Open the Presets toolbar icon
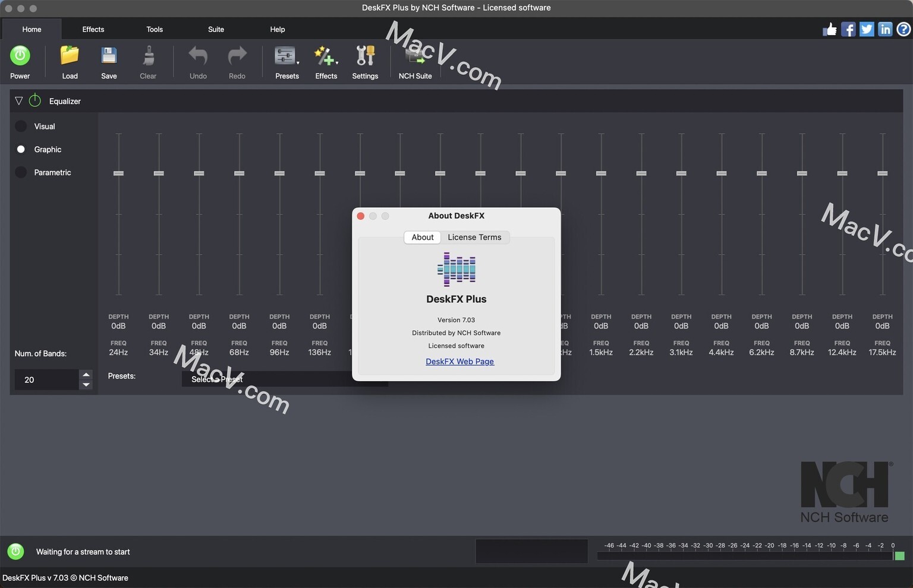 tap(285, 56)
